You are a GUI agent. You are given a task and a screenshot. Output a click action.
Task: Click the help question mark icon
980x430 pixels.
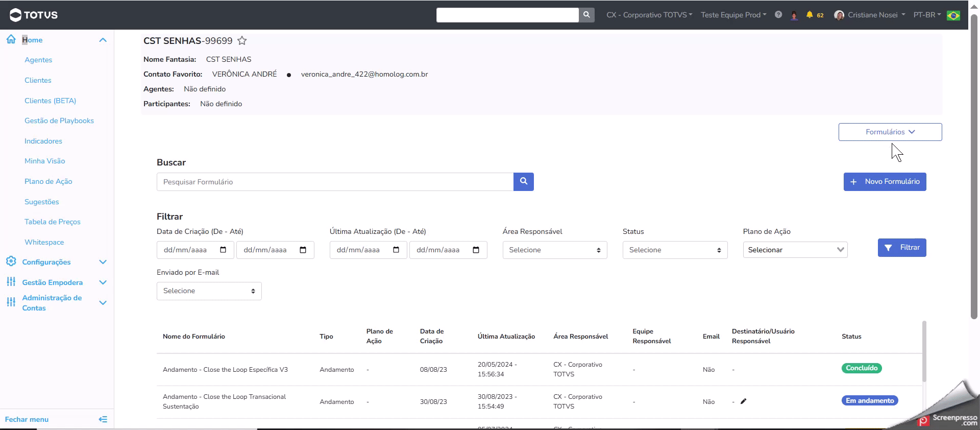[x=778, y=15]
